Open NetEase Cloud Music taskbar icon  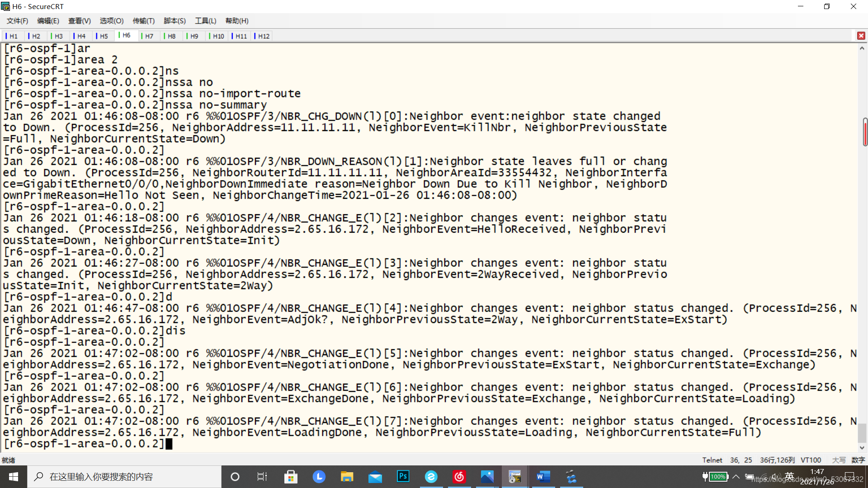coord(459,476)
